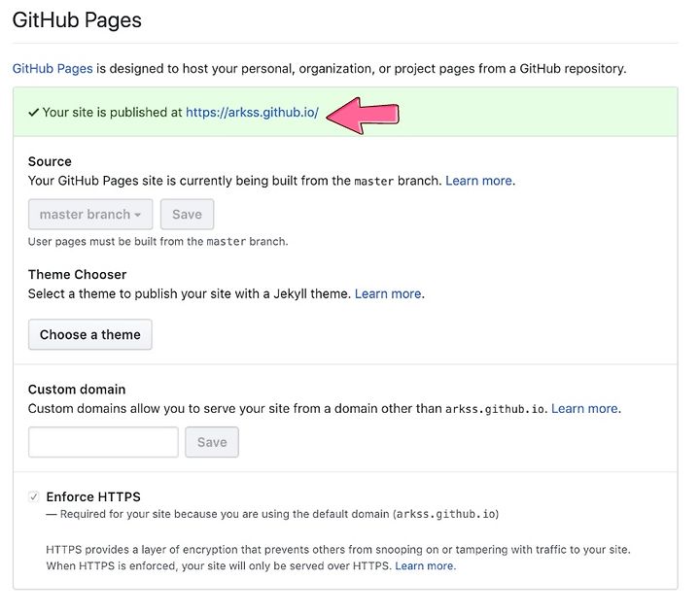The image size is (700, 614).
Task: Click the Choose a theme button
Action: [90, 334]
